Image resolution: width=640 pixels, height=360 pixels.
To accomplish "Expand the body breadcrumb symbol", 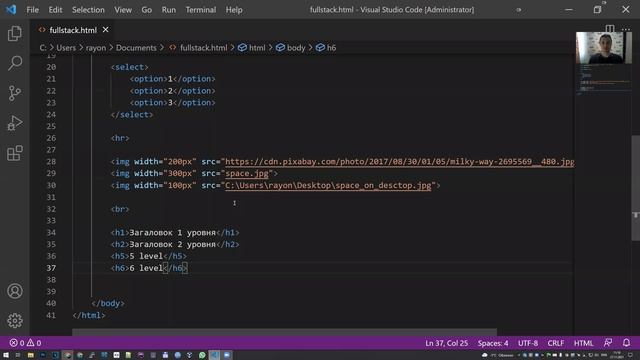I will [x=291, y=48].
